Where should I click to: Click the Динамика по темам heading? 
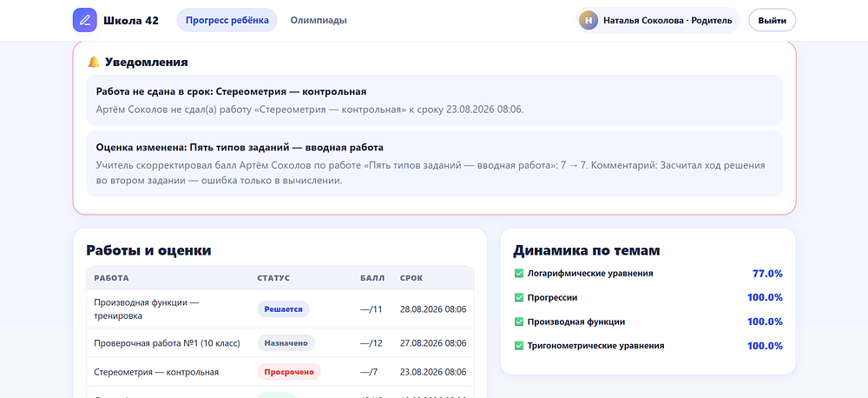point(587,250)
